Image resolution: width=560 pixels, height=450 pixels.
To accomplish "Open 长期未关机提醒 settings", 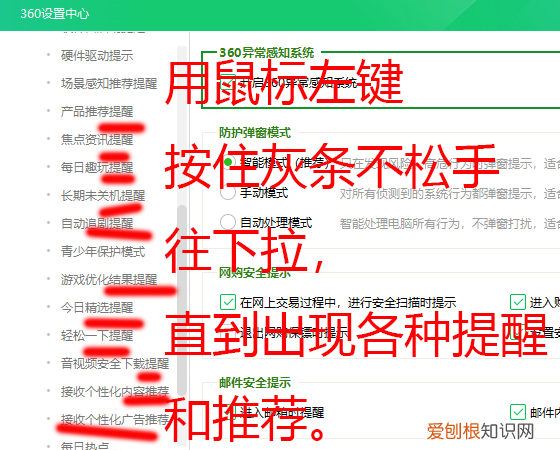I will coord(103,195).
